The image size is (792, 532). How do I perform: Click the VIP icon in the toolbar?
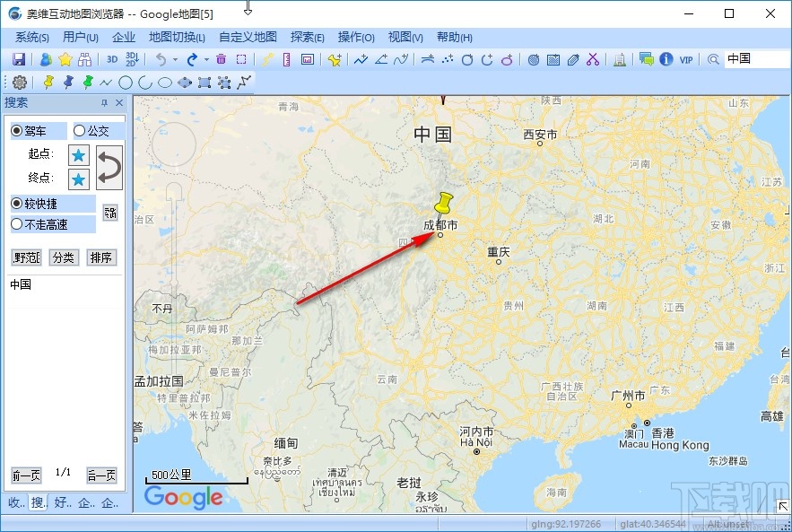tap(686, 59)
